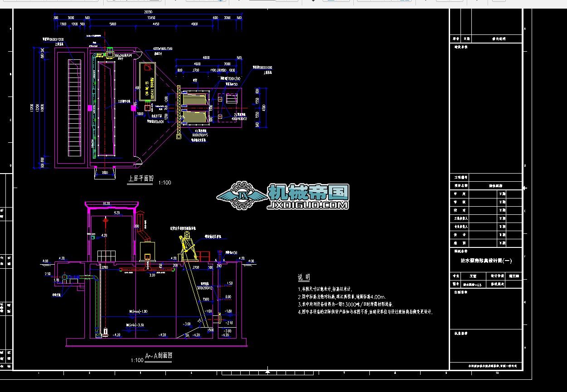567x392 pixels.
Task: Click the 说明 notes heading
Action: [304, 277]
